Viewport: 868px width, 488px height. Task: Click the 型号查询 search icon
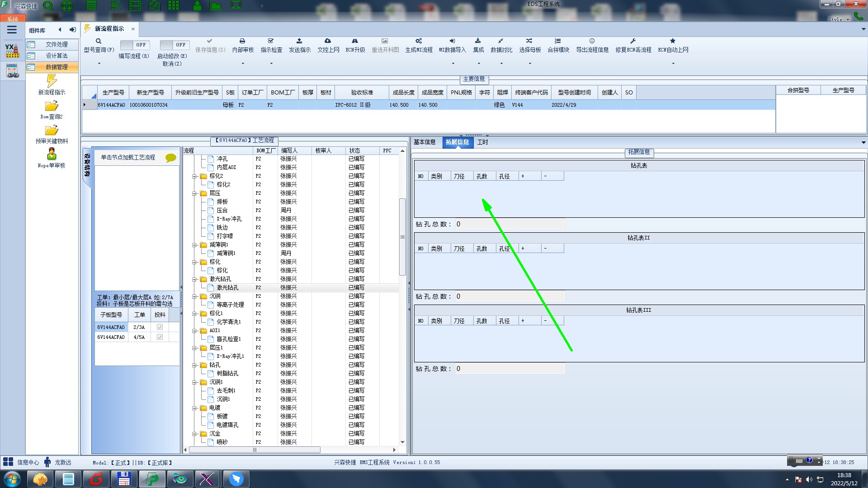tap(99, 41)
